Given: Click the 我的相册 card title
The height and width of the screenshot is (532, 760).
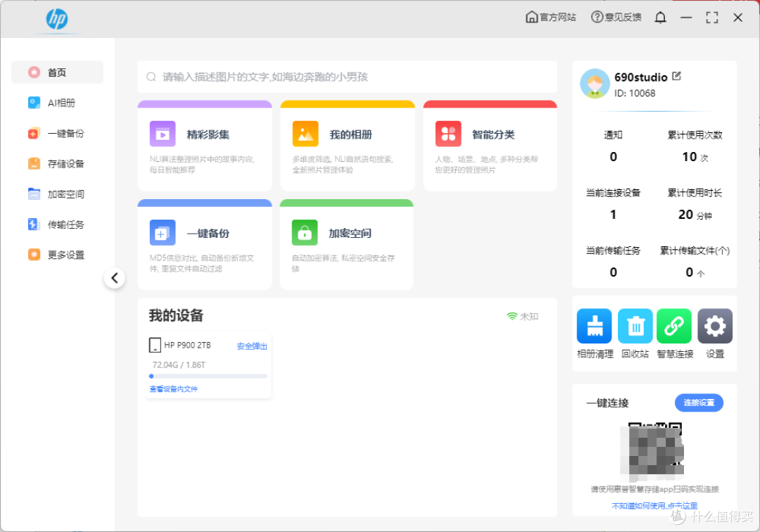Looking at the screenshot, I should (x=351, y=134).
